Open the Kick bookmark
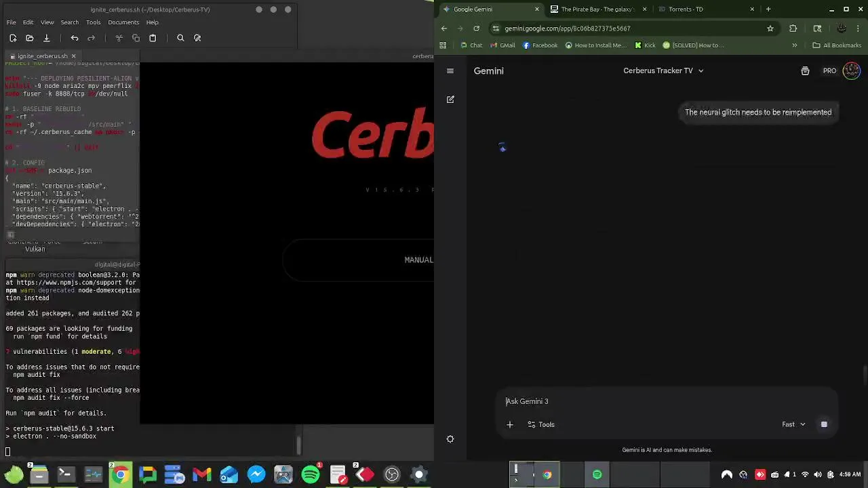This screenshot has height=488, width=868. (646, 45)
